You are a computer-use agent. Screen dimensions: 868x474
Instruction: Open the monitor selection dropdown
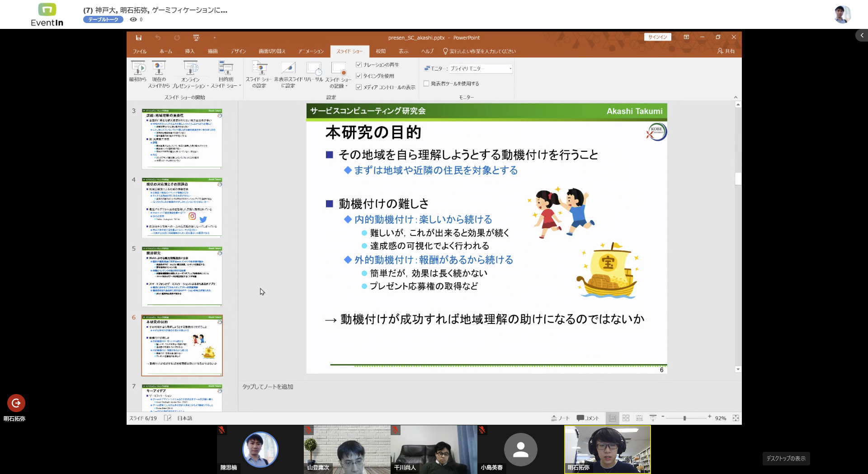(x=510, y=69)
